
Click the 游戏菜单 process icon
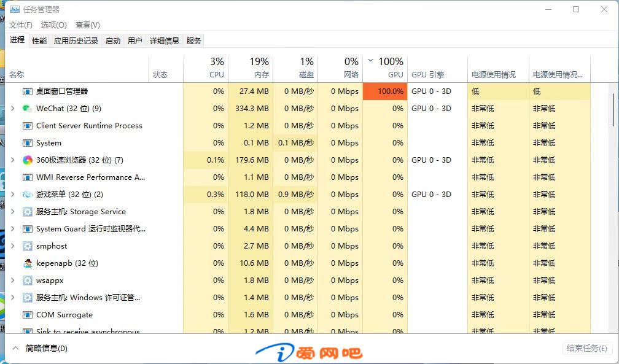point(27,195)
